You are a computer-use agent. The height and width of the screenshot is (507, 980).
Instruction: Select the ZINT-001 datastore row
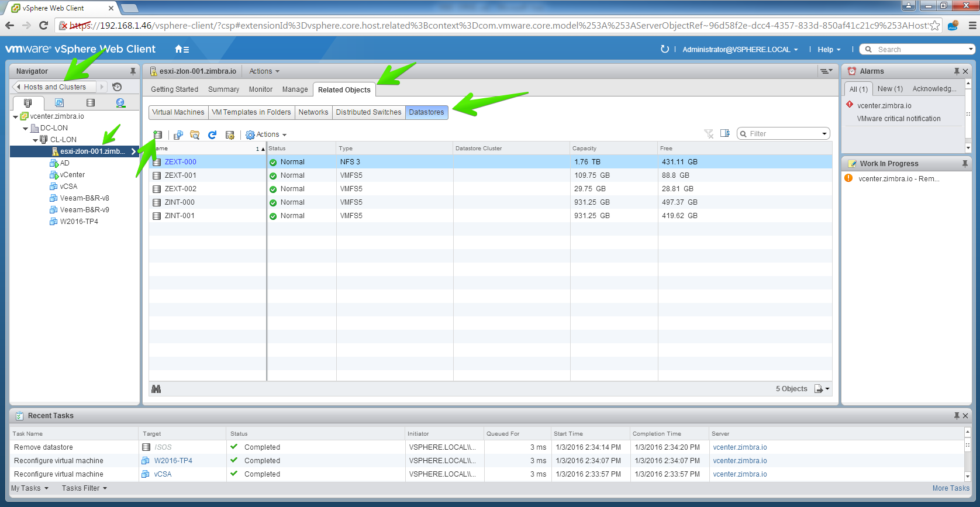coord(490,216)
